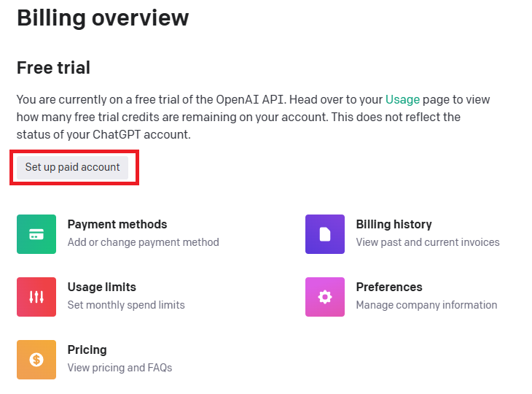The width and height of the screenshot is (532, 394).
Task: Follow the green Usage link
Action: click(402, 99)
